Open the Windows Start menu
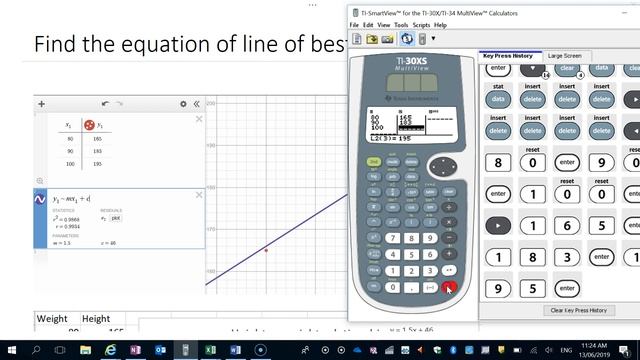This screenshot has height=360, width=640. 12,350
